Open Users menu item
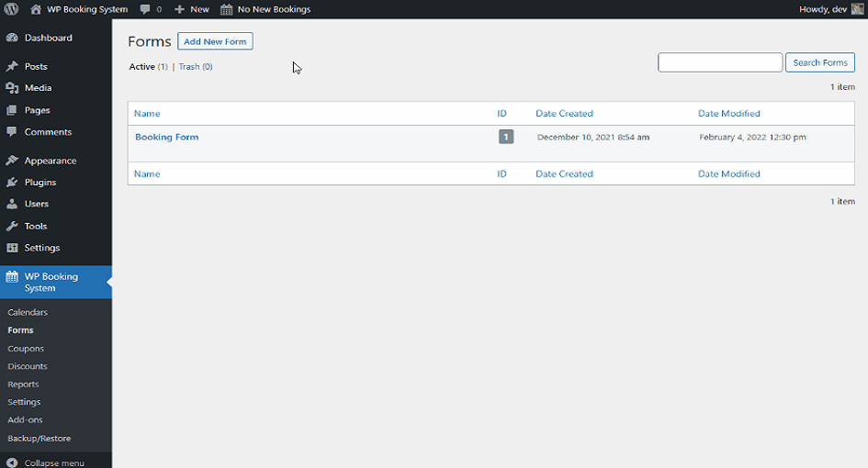This screenshot has height=468, width=868. coord(37,204)
